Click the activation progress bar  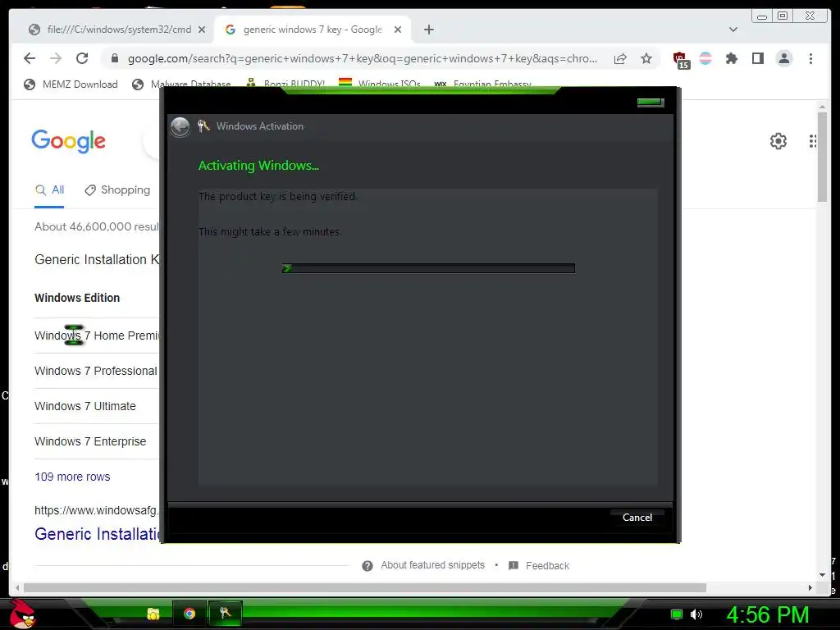(428, 268)
